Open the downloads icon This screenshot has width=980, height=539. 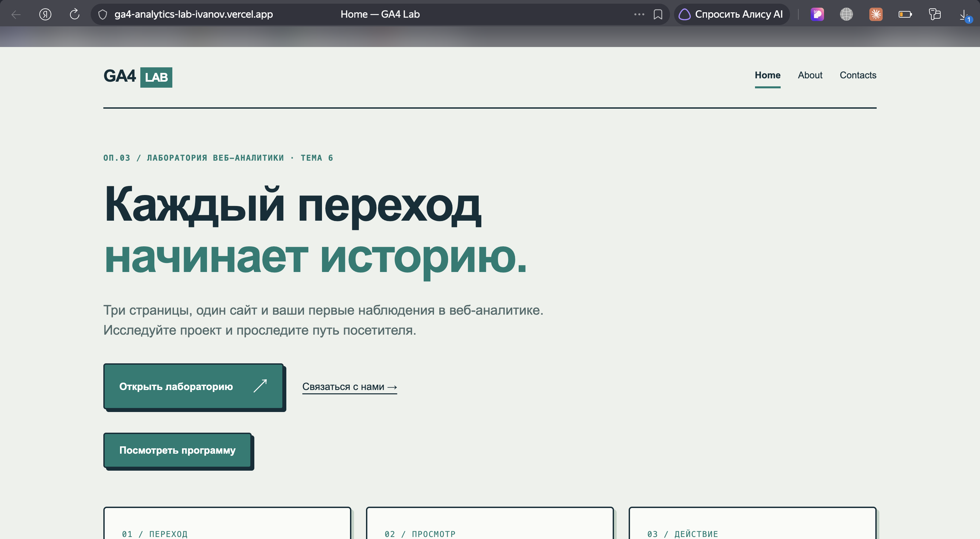tap(965, 15)
